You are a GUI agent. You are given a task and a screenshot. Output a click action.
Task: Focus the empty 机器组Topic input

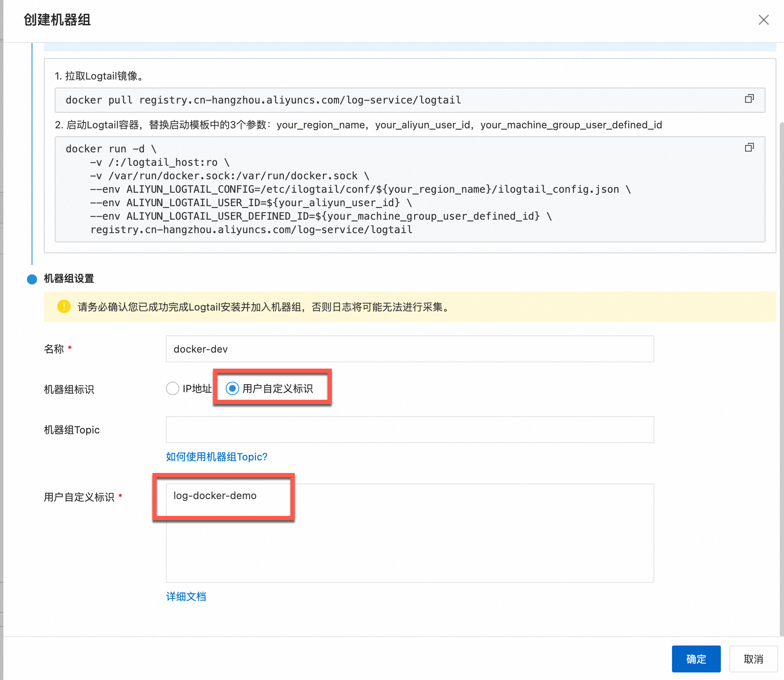(x=410, y=430)
